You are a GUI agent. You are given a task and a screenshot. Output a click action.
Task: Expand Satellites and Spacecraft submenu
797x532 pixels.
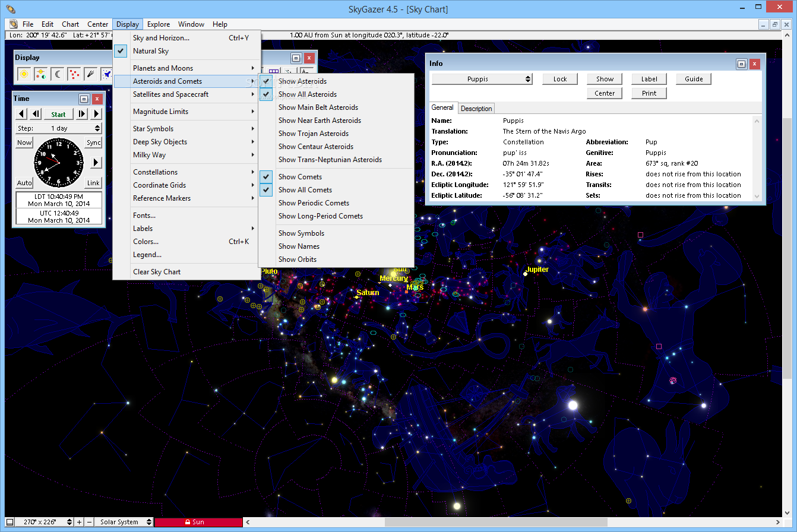click(x=186, y=94)
